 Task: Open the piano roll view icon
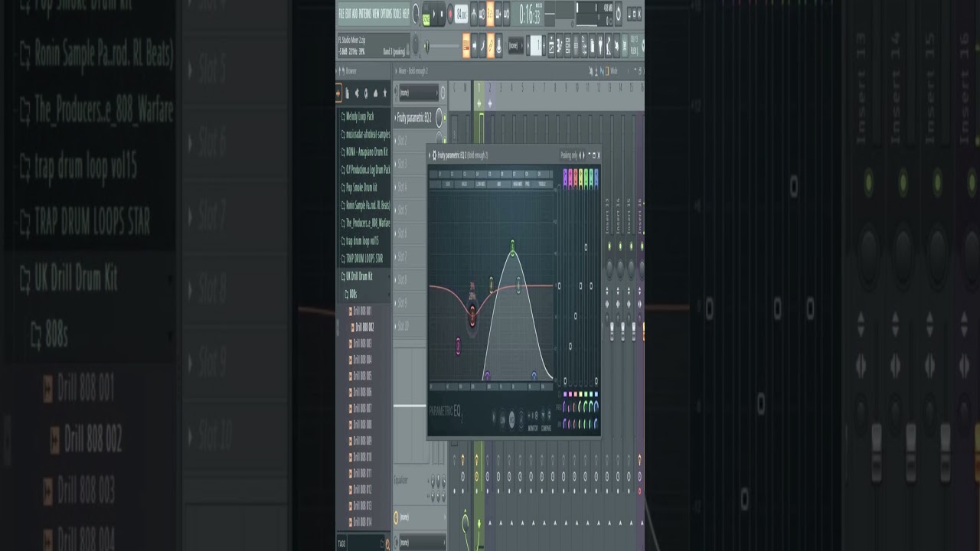pos(560,45)
